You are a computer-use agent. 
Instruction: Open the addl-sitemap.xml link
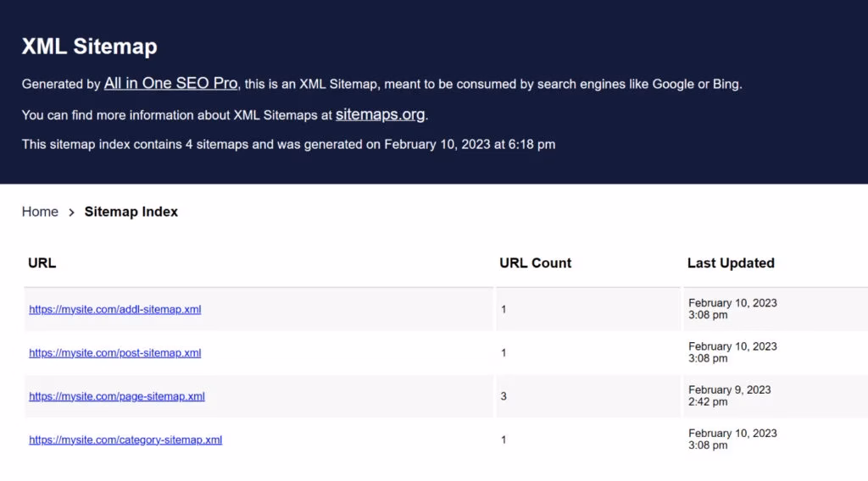point(115,309)
